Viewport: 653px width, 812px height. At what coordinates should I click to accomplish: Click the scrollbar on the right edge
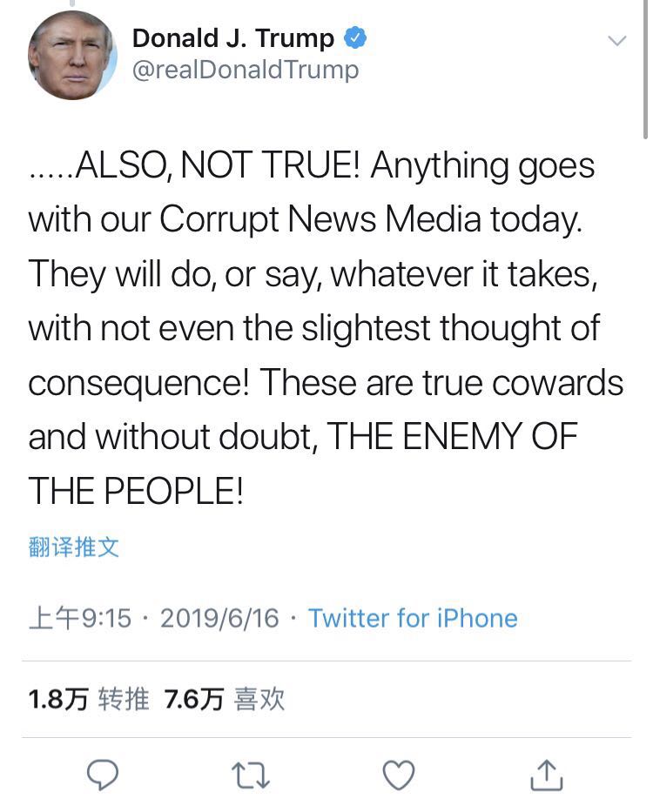(645, 70)
